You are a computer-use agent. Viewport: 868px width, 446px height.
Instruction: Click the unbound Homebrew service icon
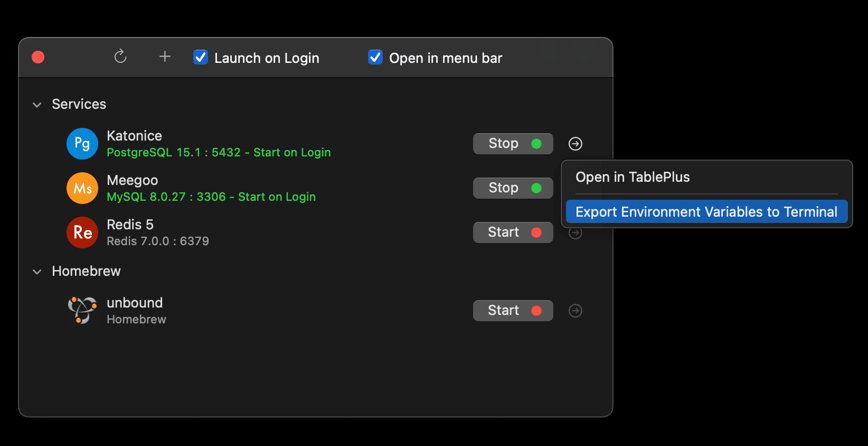tap(82, 310)
